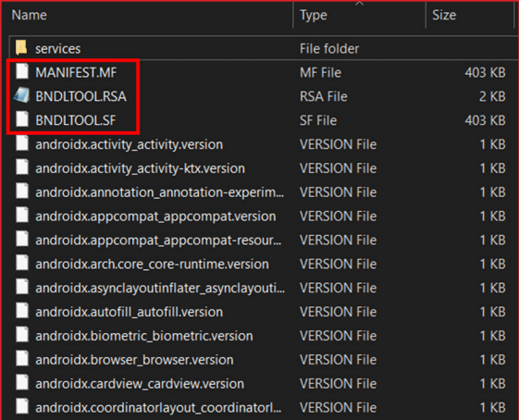Select the file name 'MANIFEST.MF'
Screen dimensions: 519x420
click(x=76, y=72)
